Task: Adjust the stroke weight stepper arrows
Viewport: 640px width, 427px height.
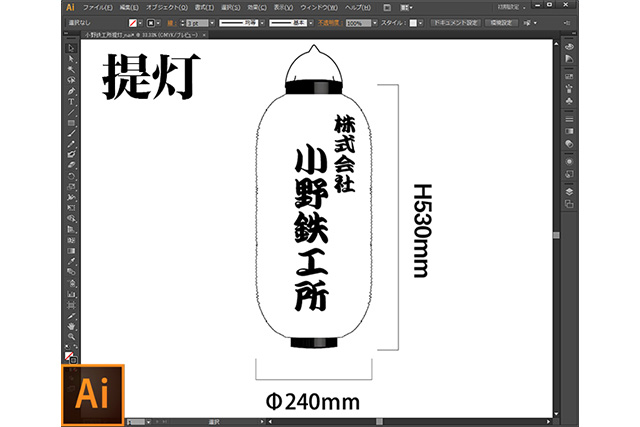Action: point(182,23)
